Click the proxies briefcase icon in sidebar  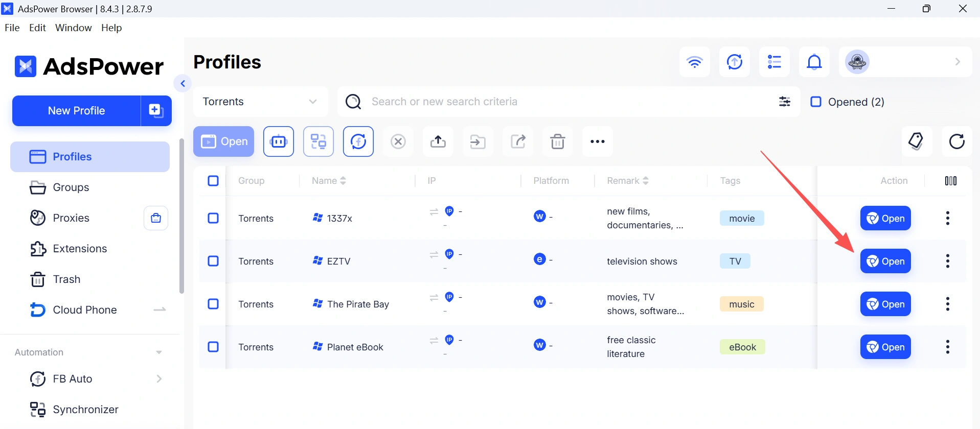coord(156,218)
